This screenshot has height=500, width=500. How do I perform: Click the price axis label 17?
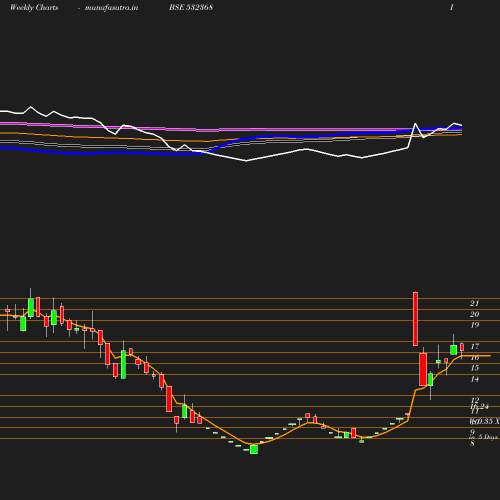click(x=475, y=347)
